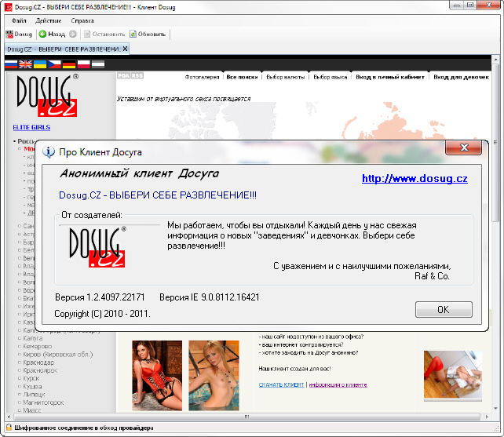
Task: Select Кушва in the city list
Action: pyautogui.click(x=32, y=386)
